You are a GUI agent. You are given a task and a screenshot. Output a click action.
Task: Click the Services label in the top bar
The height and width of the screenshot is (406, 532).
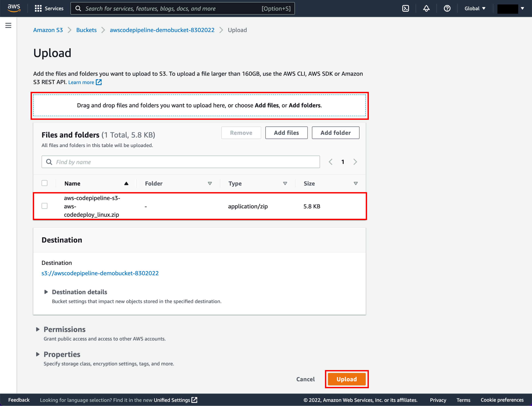(54, 8)
